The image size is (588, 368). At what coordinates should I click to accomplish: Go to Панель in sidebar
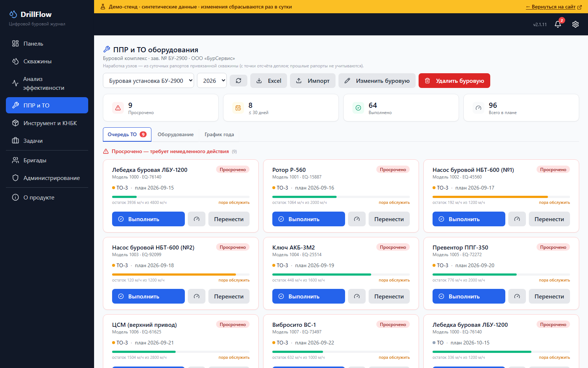click(x=47, y=43)
